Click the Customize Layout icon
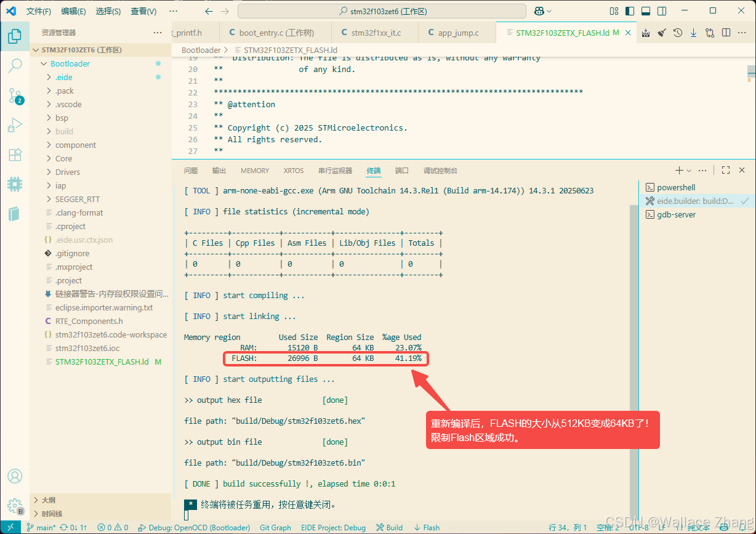The width and height of the screenshot is (756, 534). (614, 11)
